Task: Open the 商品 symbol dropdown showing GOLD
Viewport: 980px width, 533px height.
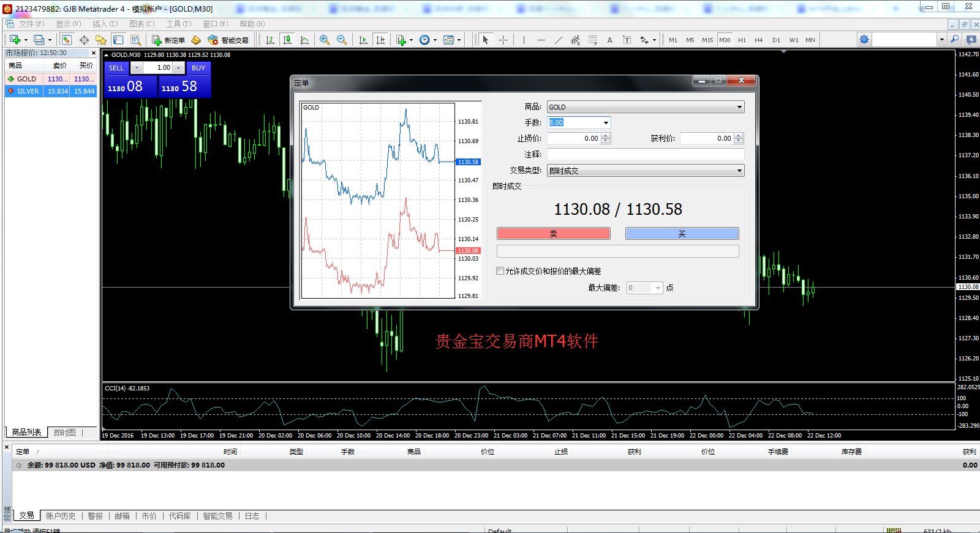Action: click(x=646, y=106)
